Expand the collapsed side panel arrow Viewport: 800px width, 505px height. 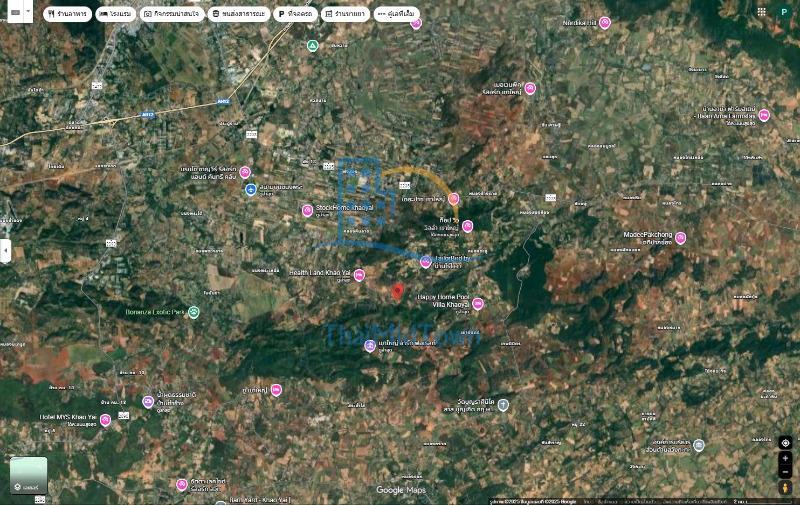click(4, 251)
